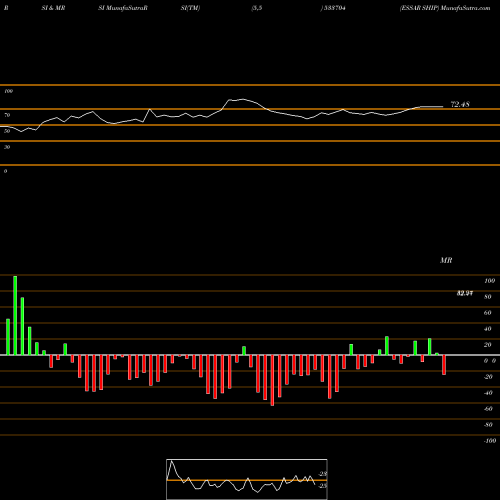Click the SI MunafaSutraR header text
This screenshot has width=500, height=500.
123,8
